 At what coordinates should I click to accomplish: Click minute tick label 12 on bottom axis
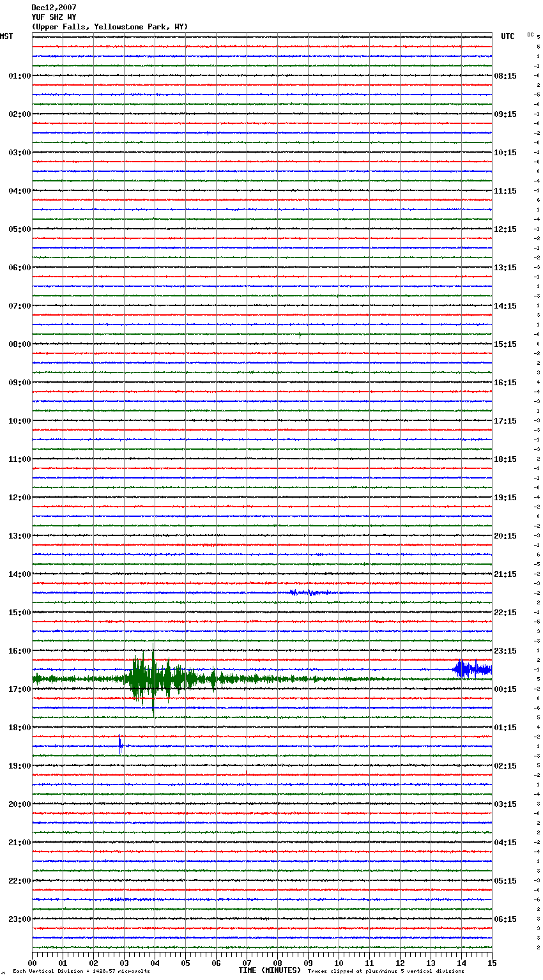point(401,963)
